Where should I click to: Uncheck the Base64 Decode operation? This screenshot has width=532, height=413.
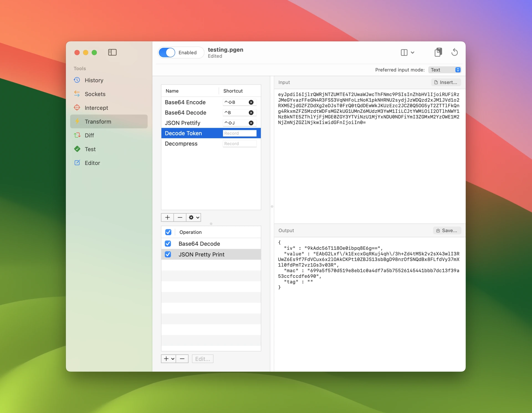click(168, 244)
